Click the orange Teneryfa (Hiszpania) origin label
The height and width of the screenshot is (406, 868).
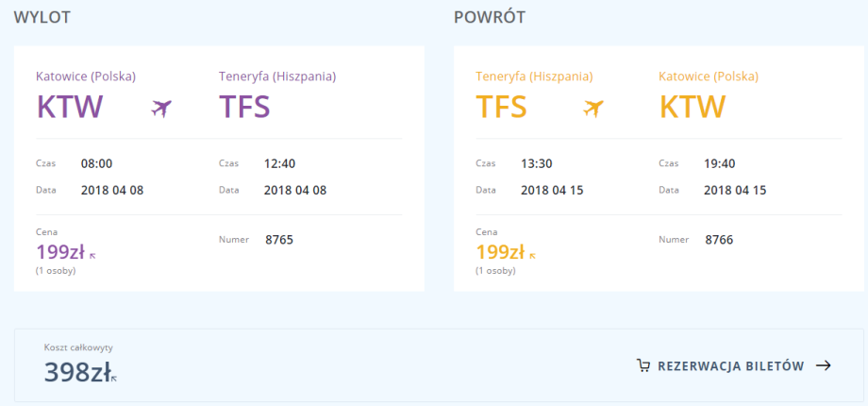[x=534, y=76]
